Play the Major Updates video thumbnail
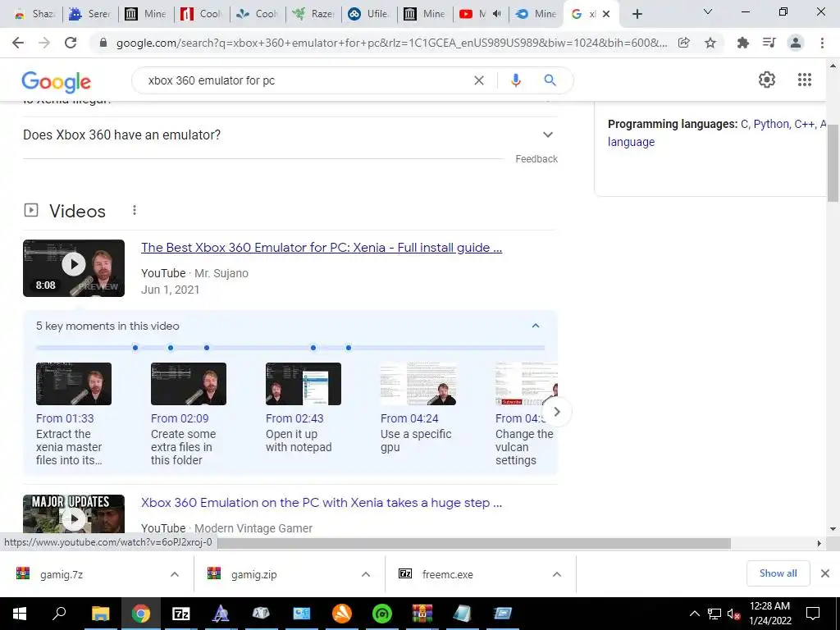This screenshot has height=630, width=840. click(74, 515)
